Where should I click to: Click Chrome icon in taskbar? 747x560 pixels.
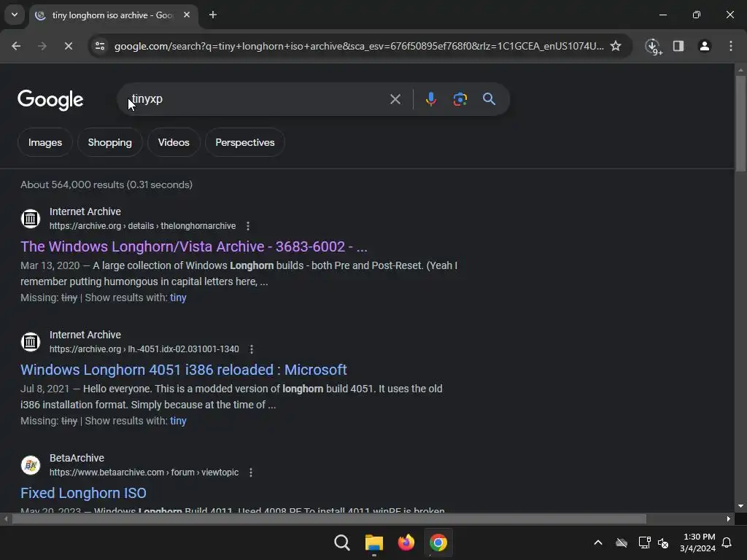(438, 542)
